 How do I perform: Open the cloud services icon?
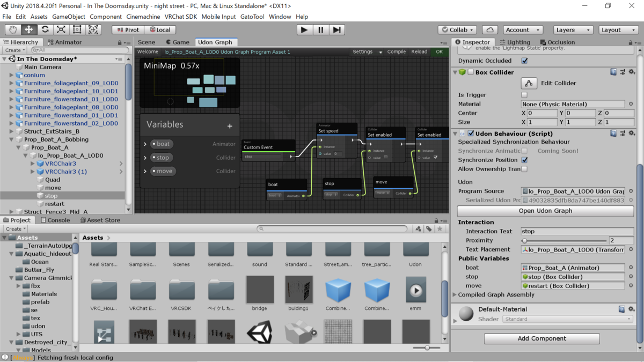[x=490, y=30]
